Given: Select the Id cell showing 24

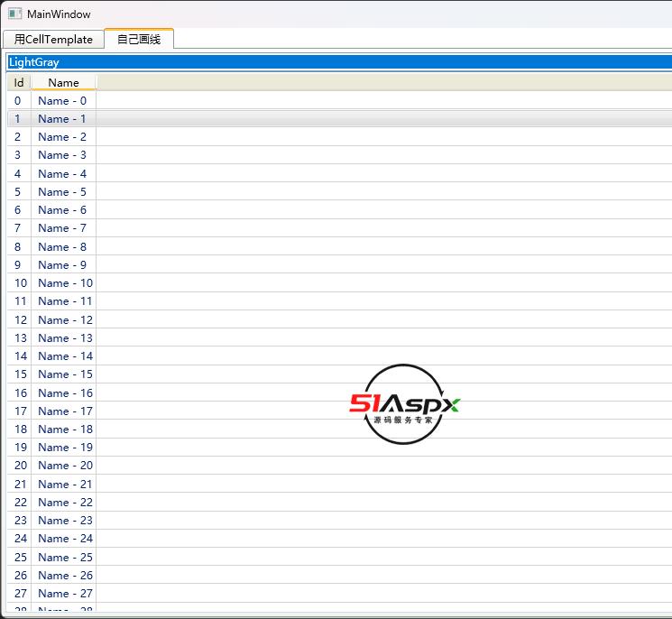Looking at the screenshot, I should [x=20, y=539].
